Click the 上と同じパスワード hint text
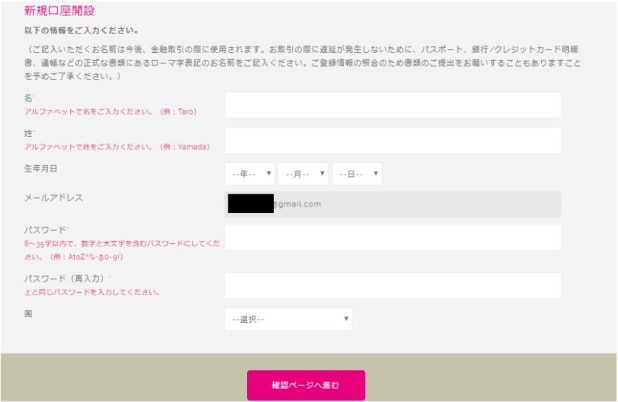 (x=92, y=292)
